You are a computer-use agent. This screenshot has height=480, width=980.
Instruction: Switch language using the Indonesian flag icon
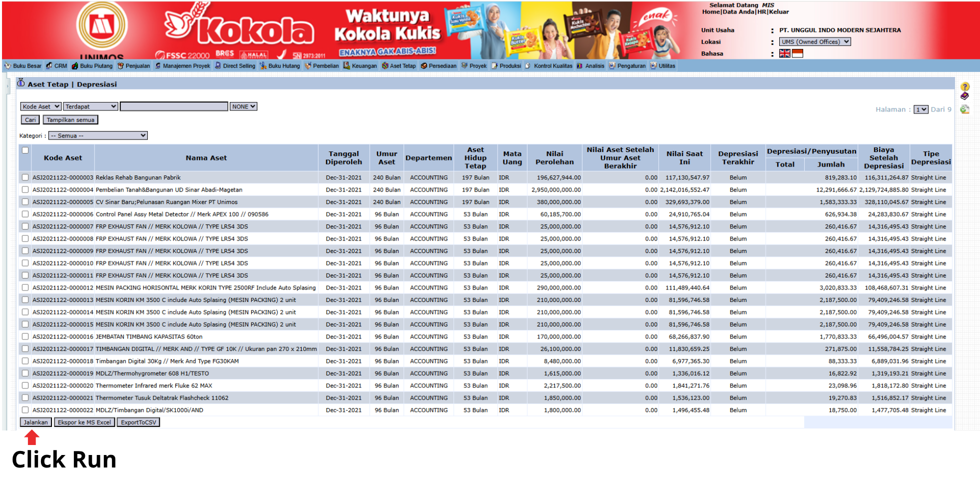pos(797,53)
